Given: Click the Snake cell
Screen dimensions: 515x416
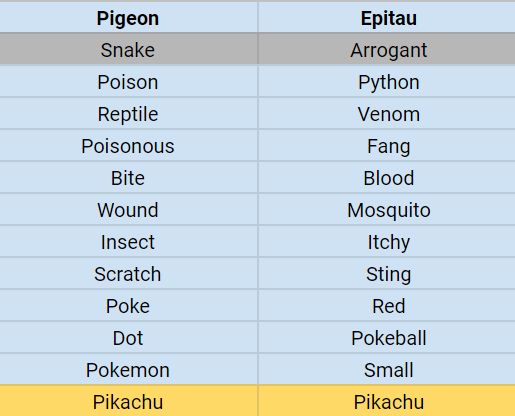Looking at the screenshot, I should [x=128, y=49].
